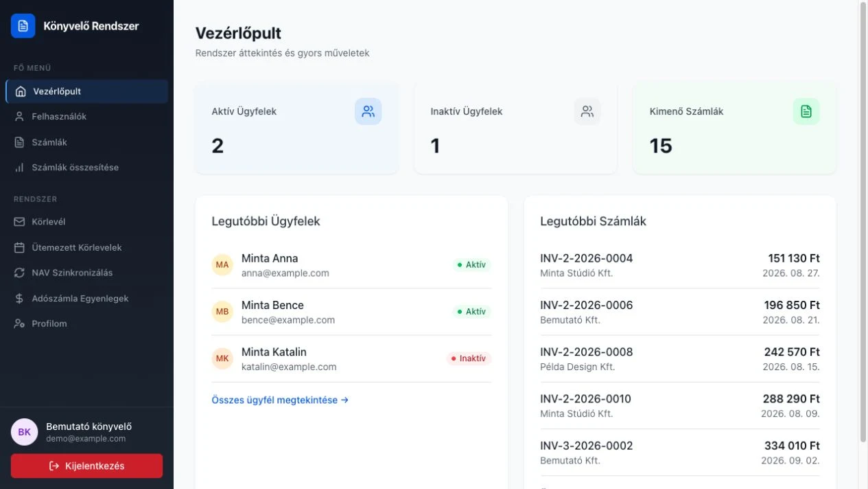The width and height of the screenshot is (868, 489).
Task: Click the BK avatar of Bemutató könyvelő
Action: pyautogui.click(x=24, y=432)
